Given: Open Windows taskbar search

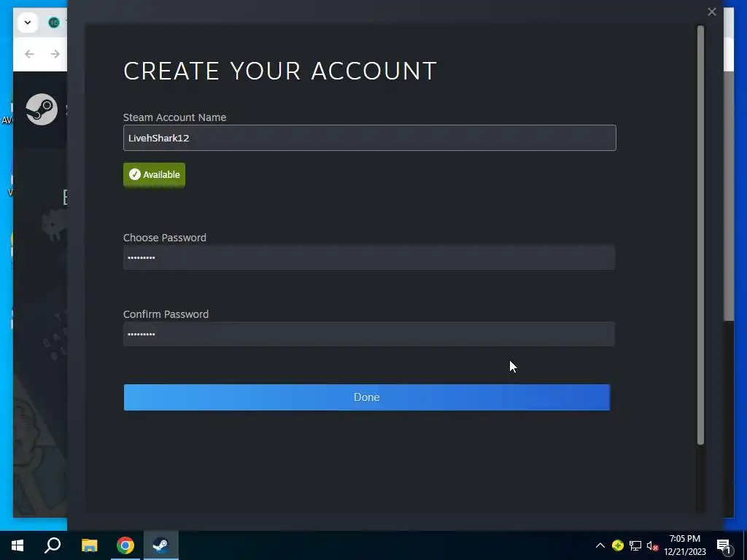Looking at the screenshot, I should click(x=53, y=545).
